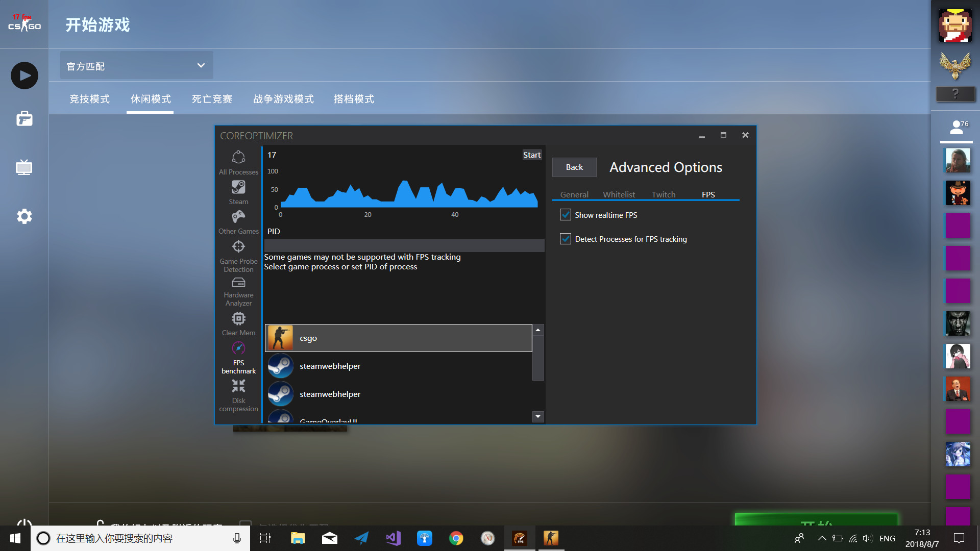Open the player profile avatar at top right
The height and width of the screenshot is (551, 980).
(x=955, y=26)
